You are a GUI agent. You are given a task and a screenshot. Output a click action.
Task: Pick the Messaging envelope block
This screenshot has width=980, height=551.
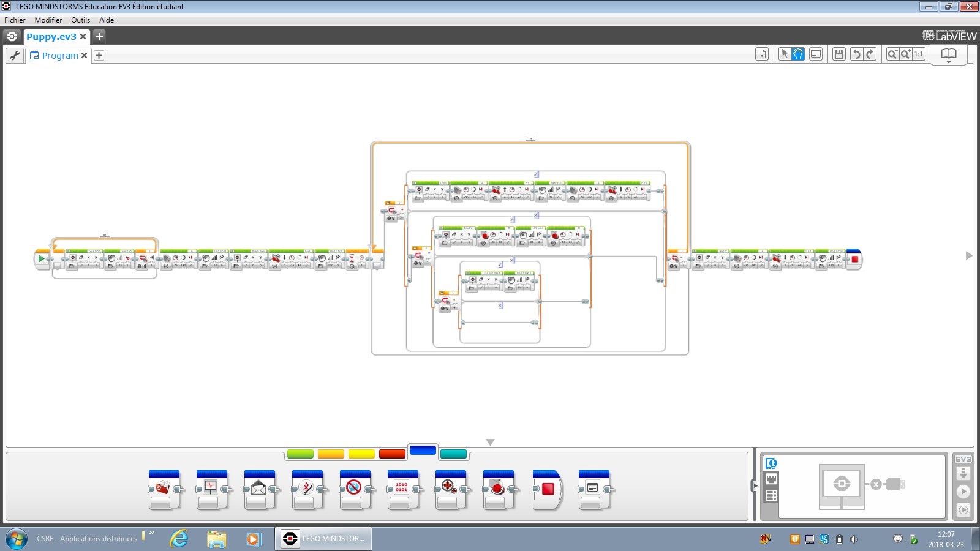tap(260, 490)
